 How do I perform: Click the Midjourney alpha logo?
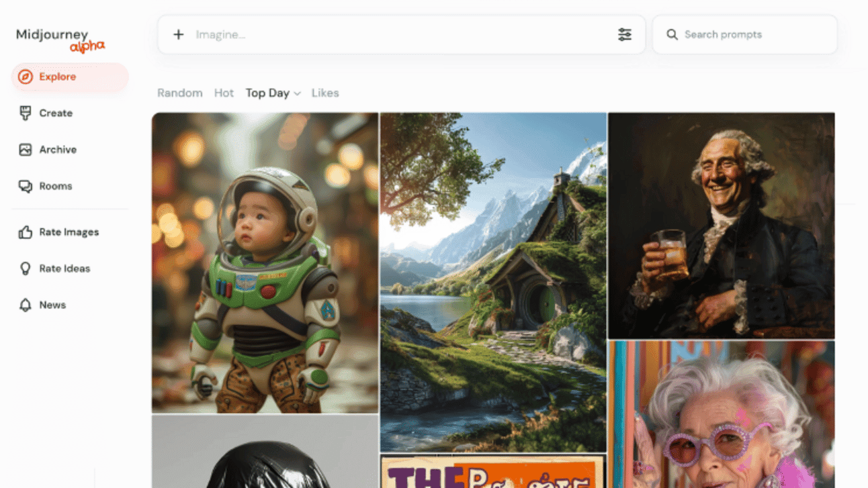pos(60,40)
